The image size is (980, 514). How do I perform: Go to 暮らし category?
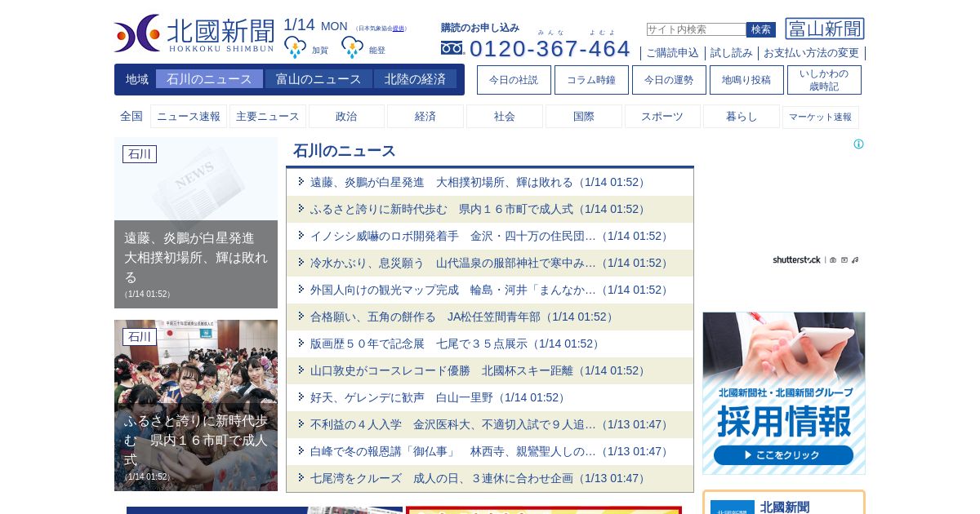point(742,117)
